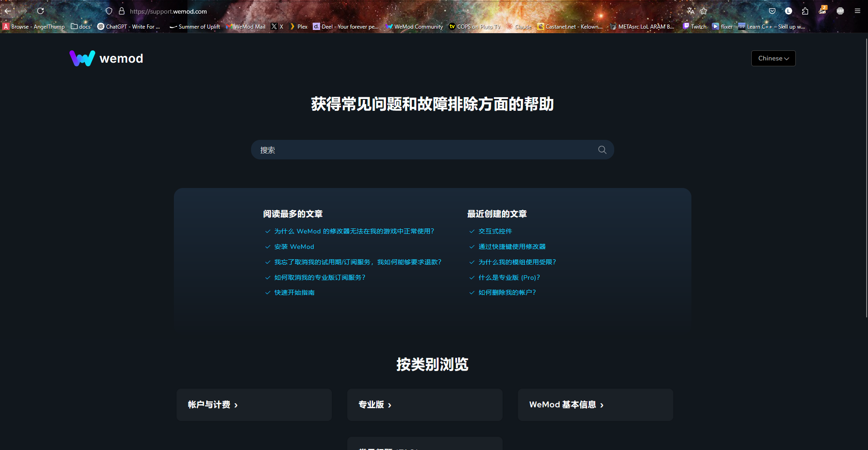Open the Castanet.net bookmark
The height and width of the screenshot is (450, 868).
[x=570, y=27]
